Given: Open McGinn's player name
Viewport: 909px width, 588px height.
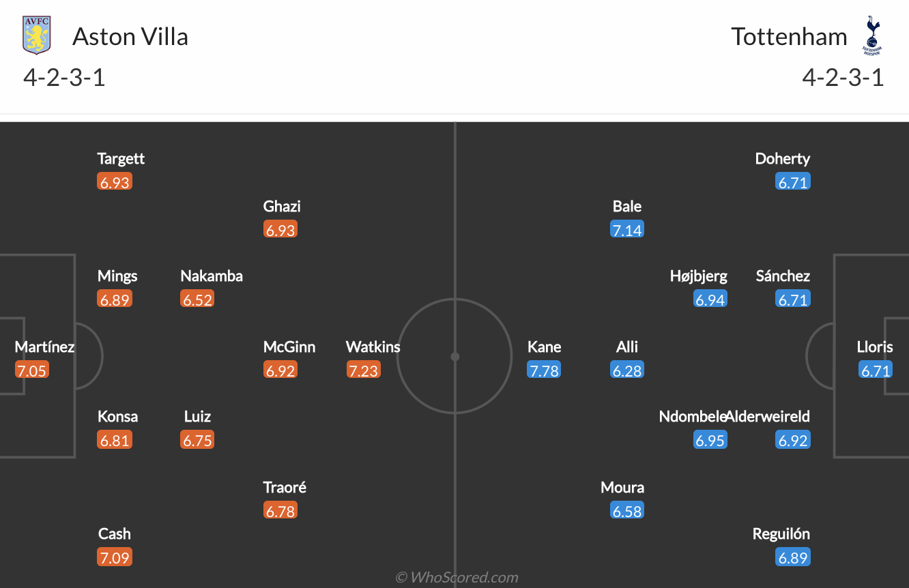Looking at the screenshot, I should (x=289, y=347).
